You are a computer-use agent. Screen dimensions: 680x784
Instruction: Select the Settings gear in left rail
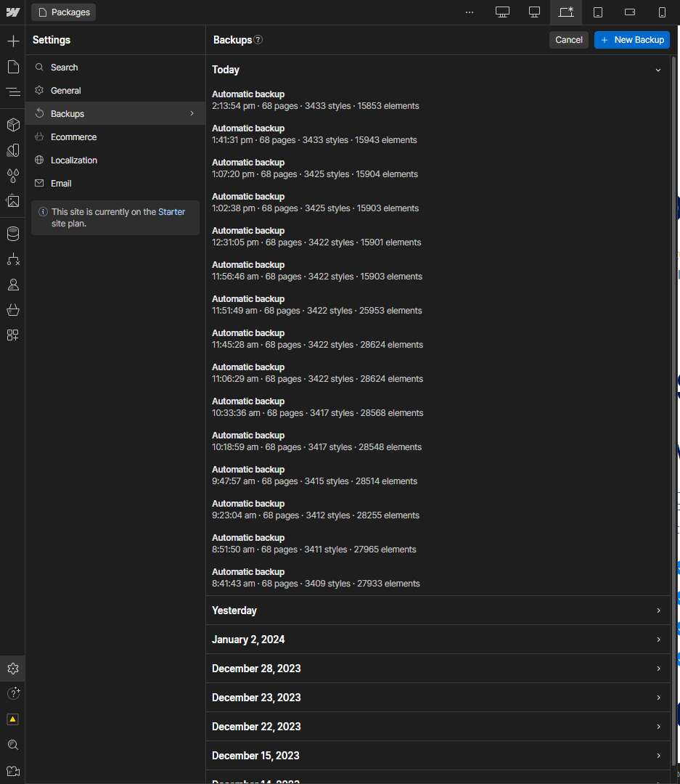[x=13, y=669]
